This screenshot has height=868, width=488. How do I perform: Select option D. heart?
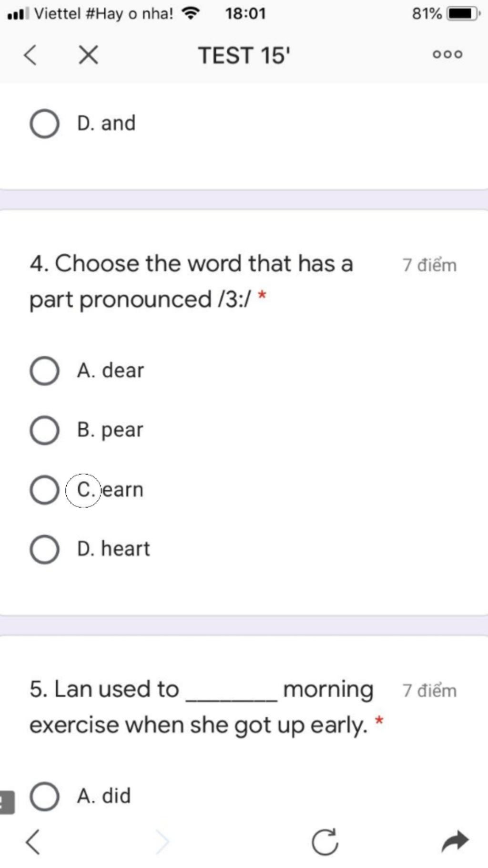pos(44,549)
